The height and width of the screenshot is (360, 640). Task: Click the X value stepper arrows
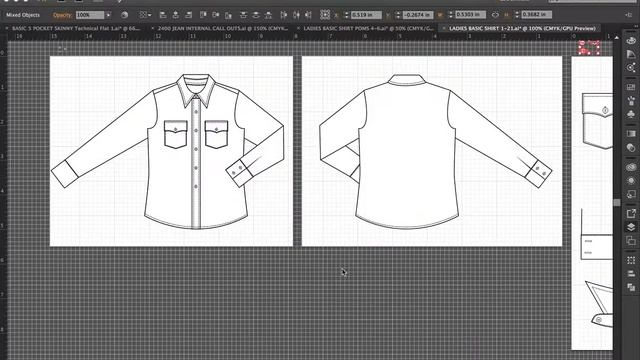coord(347,15)
